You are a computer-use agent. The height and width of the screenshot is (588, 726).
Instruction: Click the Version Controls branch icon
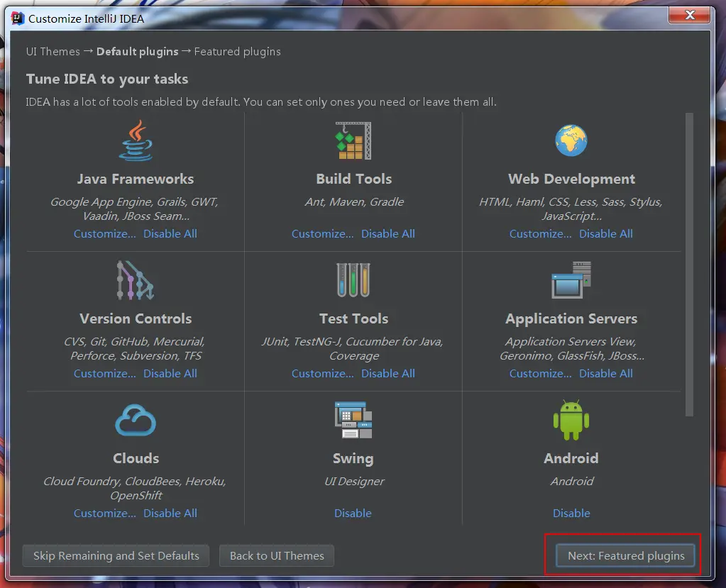click(135, 280)
